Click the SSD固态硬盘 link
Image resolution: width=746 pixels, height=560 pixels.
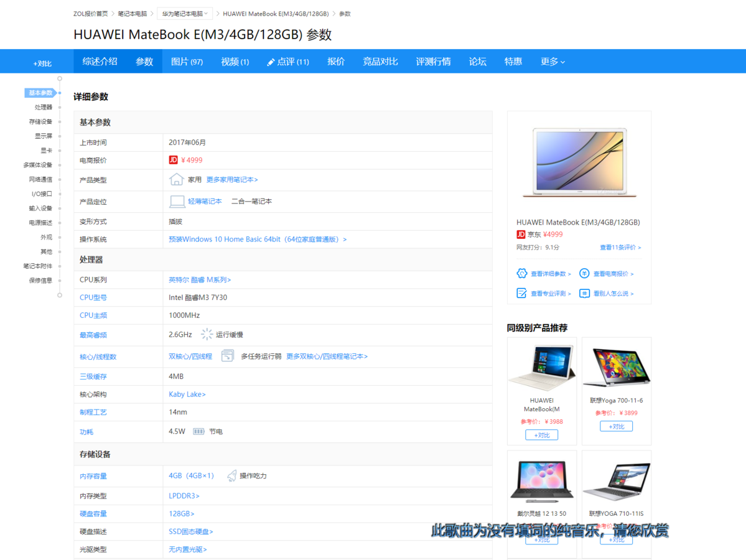tap(190, 531)
